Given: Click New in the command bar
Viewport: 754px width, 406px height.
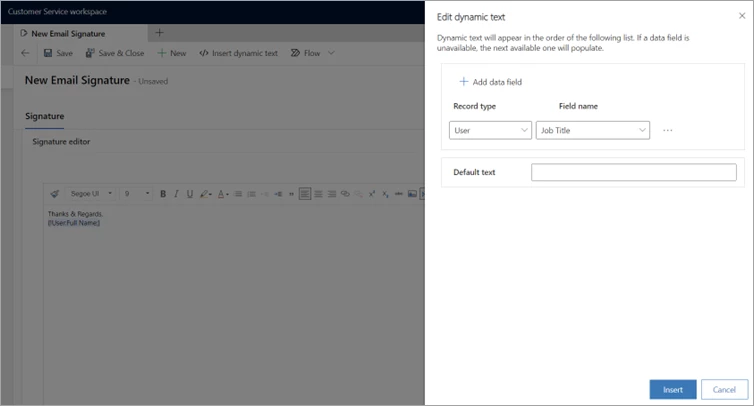Looking at the screenshot, I should click(x=172, y=53).
